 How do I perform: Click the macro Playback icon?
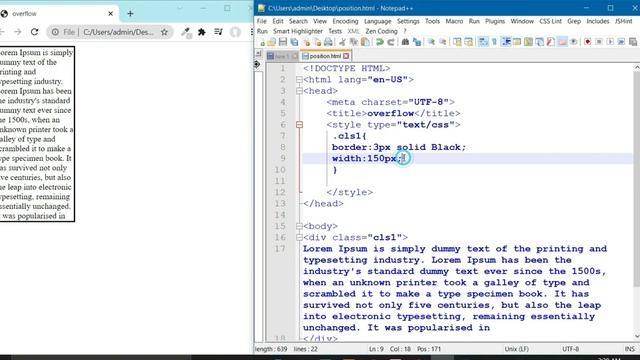coord(610,42)
